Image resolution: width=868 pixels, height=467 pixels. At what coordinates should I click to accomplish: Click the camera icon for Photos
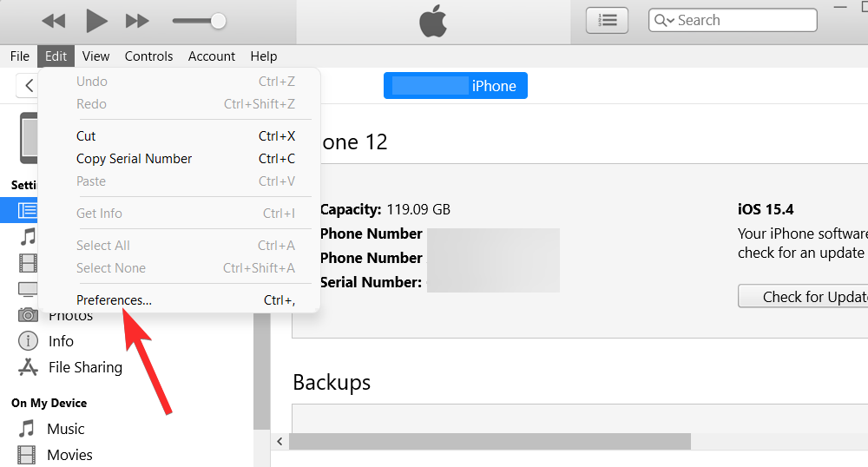28,315
